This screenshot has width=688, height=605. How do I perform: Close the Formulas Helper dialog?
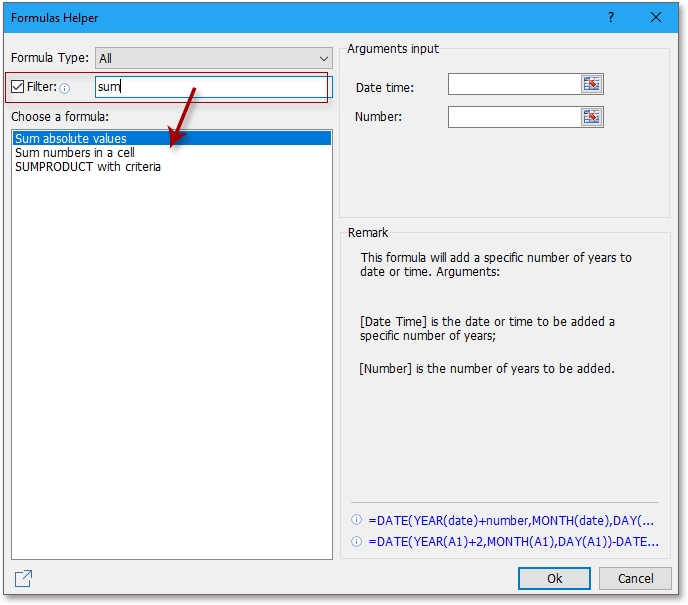pyautogui.click(x=656, y=18)
